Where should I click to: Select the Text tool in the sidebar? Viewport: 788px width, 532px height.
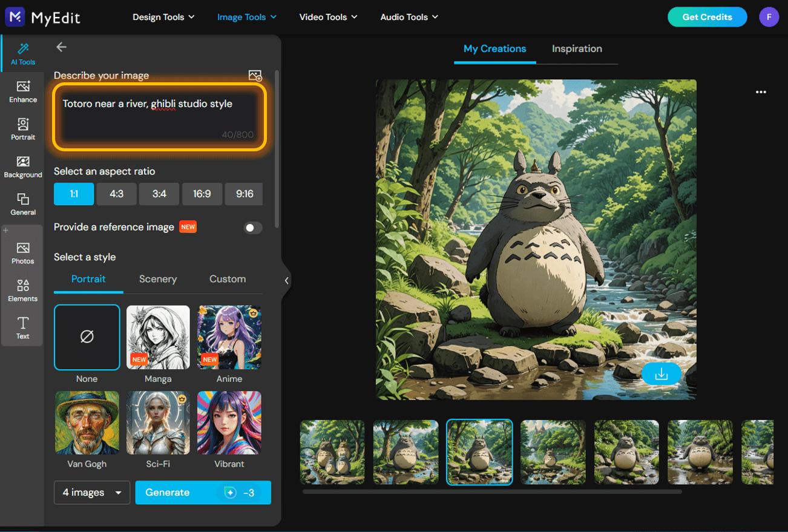coord(22,328)
